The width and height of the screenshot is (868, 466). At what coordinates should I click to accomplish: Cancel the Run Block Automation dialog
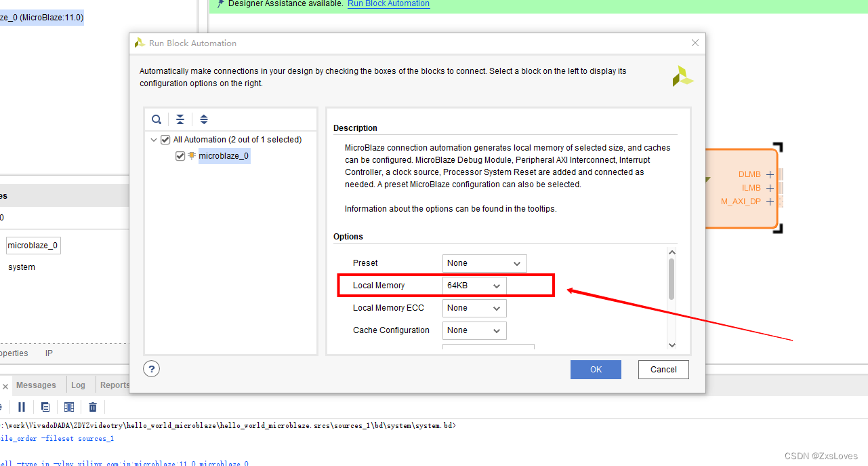pos(663,370)
